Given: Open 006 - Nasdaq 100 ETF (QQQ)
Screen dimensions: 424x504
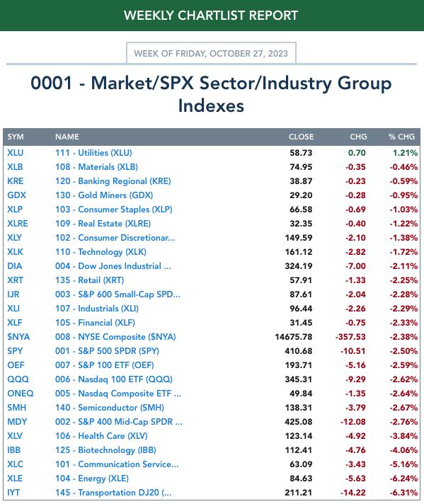Looking at the screenshot, I should (114, 379).
